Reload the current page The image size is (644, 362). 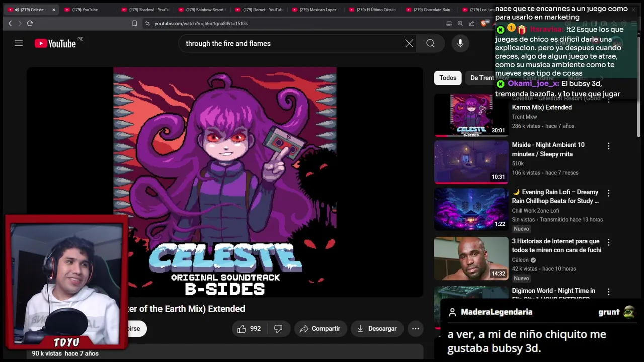30,23
